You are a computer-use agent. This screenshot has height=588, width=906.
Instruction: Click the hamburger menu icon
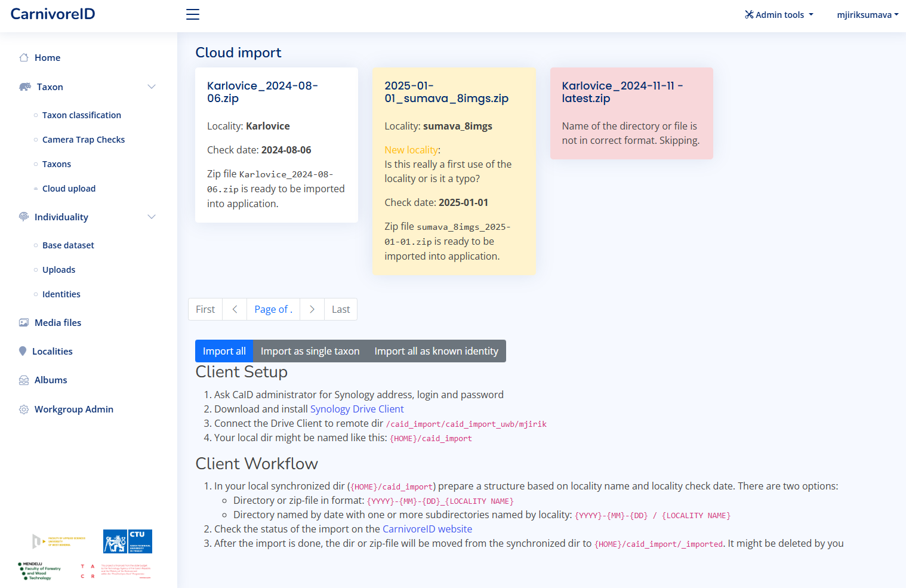click(192, 14)
